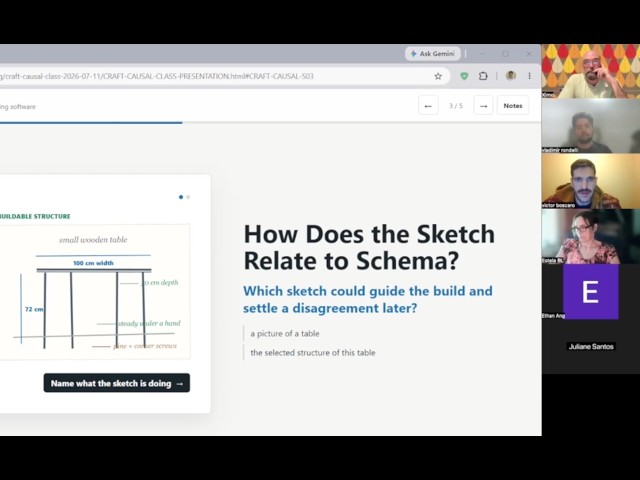Open the Extensions puzzle icon

click(483, 76)
